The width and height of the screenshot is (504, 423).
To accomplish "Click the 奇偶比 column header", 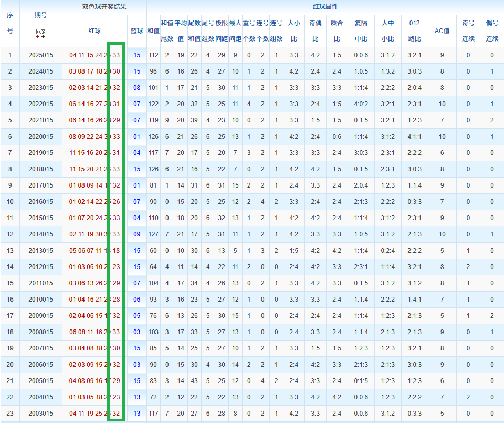I will (x=315, y=31).
